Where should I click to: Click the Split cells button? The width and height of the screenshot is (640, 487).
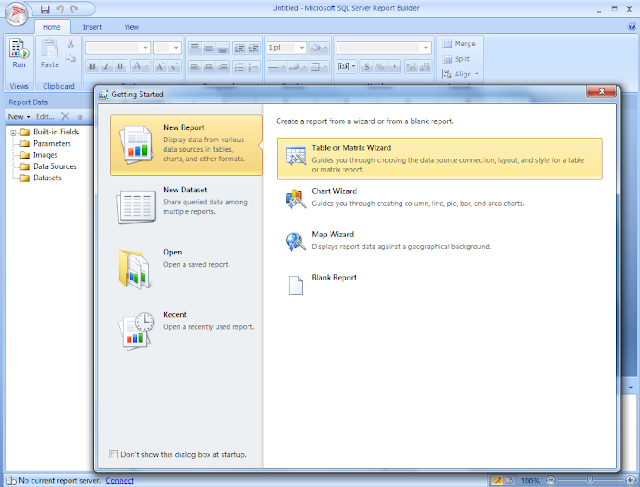click(456, 59)
